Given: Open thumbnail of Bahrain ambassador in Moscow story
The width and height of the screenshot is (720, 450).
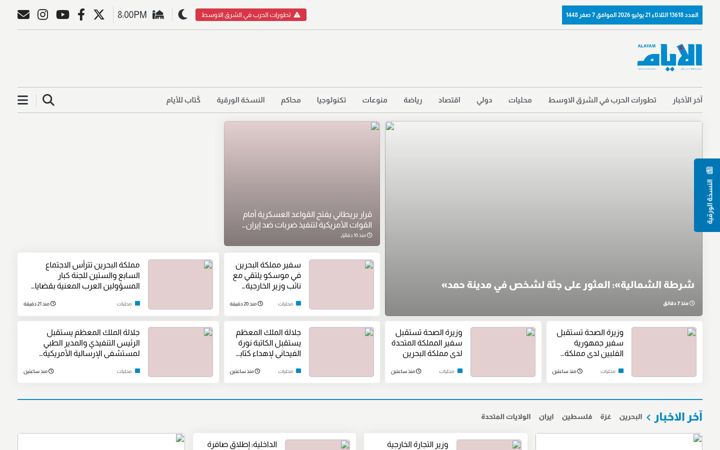Looking at the screenshot, I should 341,284.
